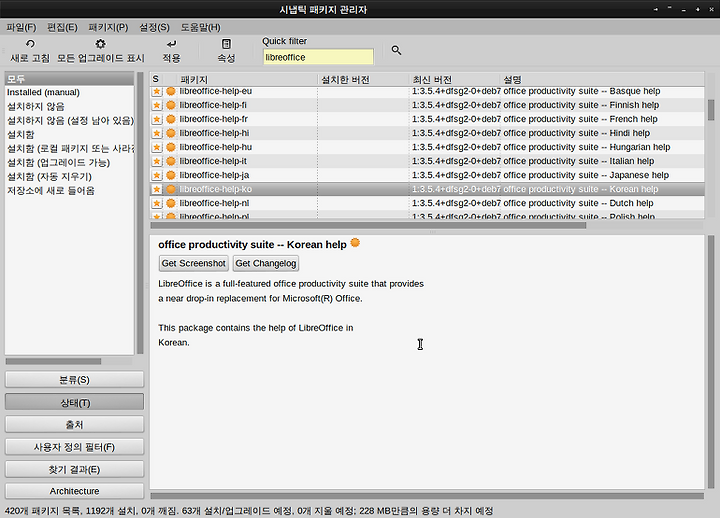Toggle status box for libreoffice-help-hu
Viewport: 720px width, 518px height.
click(157, 147)
